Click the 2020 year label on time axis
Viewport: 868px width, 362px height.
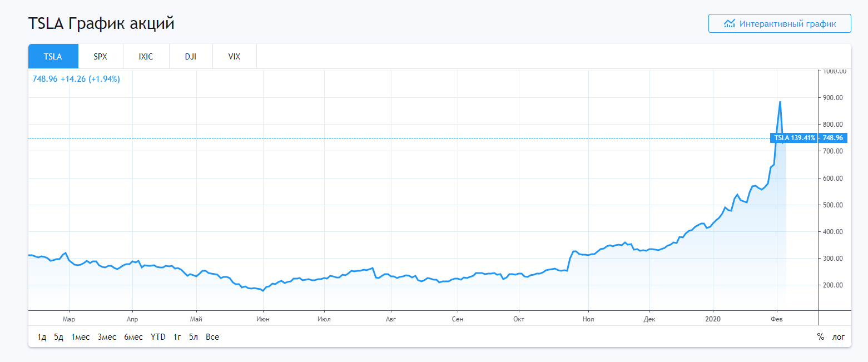point(713,319)
